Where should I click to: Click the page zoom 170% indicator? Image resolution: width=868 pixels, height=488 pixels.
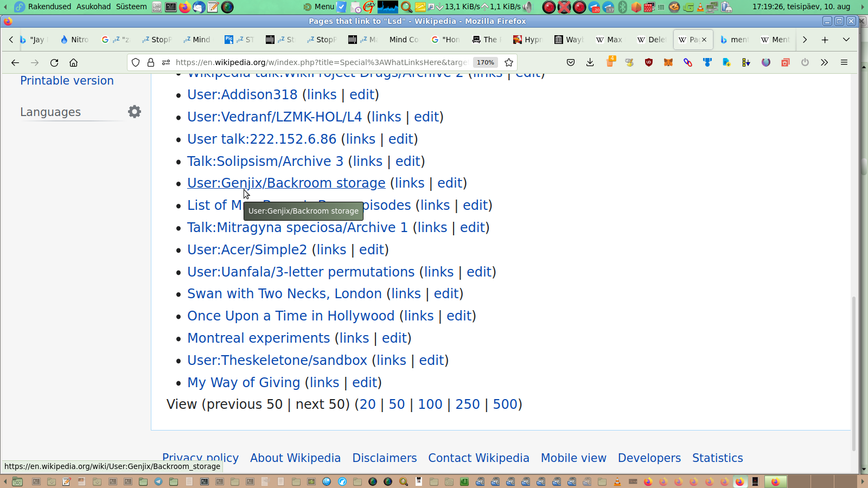[x=486, y=62]
